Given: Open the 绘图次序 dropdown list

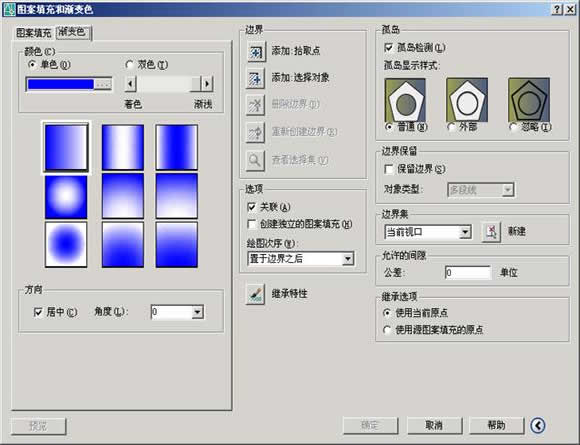Looking at the screenshot, I should [300, 259].
